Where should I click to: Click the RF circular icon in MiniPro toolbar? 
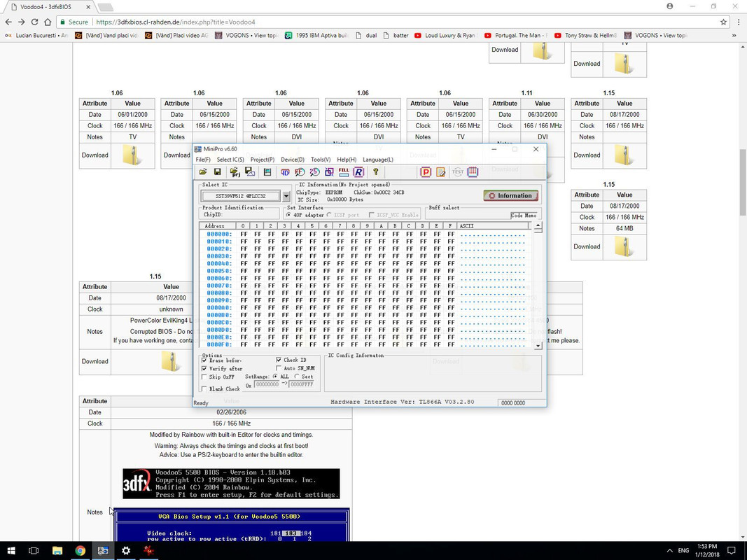coord(300,172)
